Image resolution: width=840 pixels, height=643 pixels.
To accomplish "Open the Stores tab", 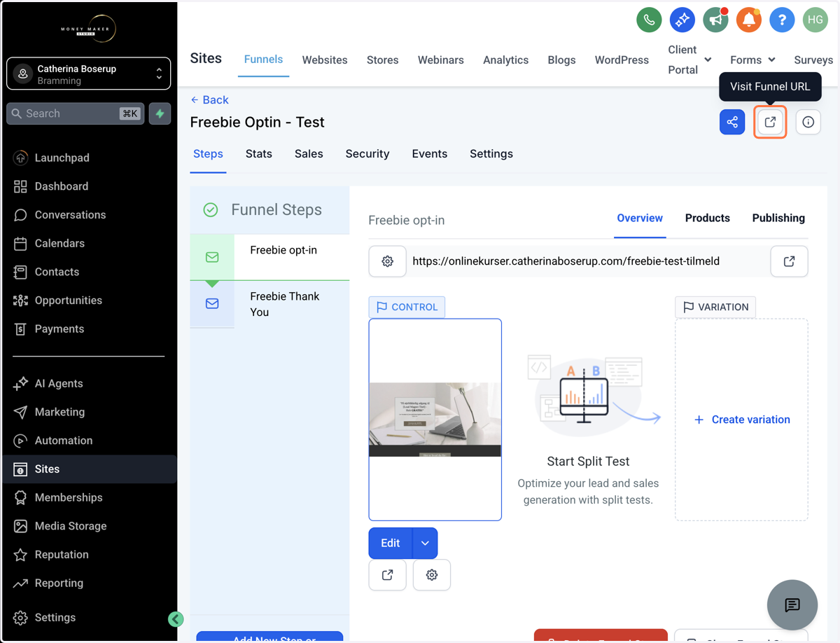I will (x=382, y=60).
